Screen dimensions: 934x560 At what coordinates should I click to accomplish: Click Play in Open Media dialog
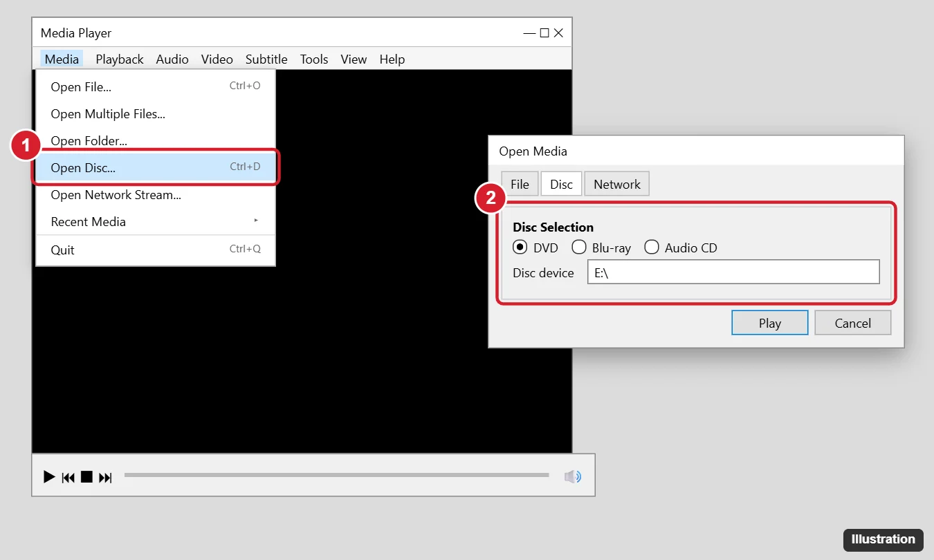click(x=770, y=323)
